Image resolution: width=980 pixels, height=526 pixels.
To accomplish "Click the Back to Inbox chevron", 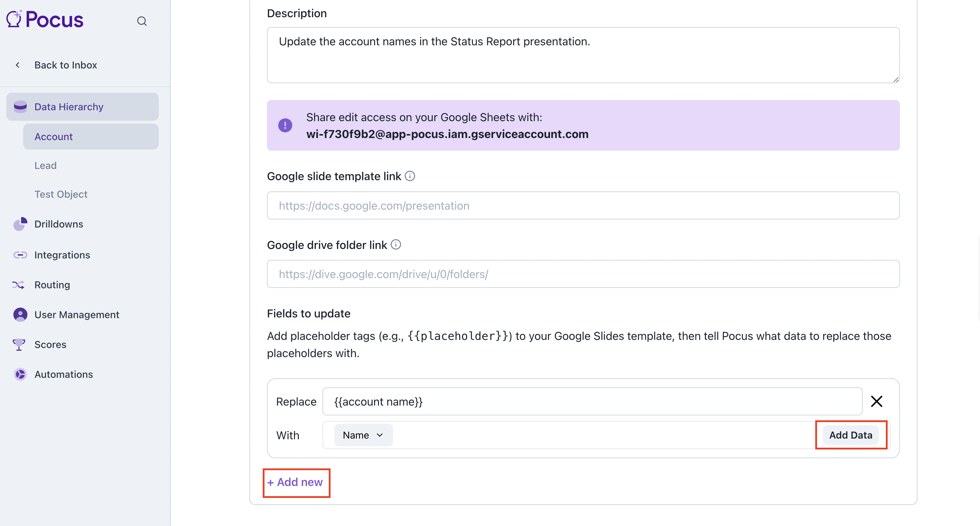I will [x=18, y=65].
